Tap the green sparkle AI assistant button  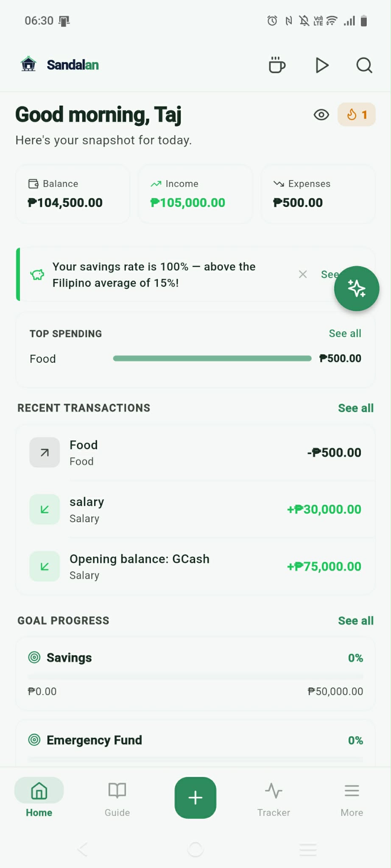coord(356,289)
